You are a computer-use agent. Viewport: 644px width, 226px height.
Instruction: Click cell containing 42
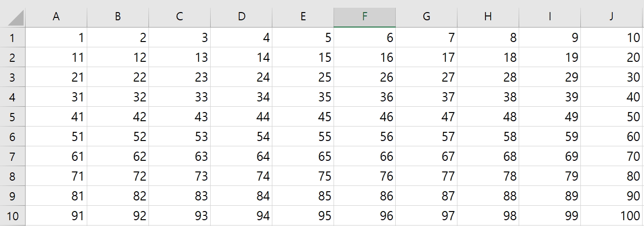point(118,117)
